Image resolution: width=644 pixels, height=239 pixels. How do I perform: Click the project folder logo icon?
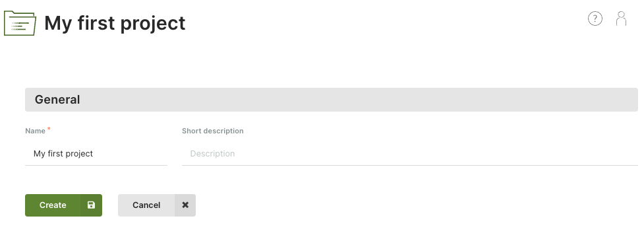(x=20, y=23)
